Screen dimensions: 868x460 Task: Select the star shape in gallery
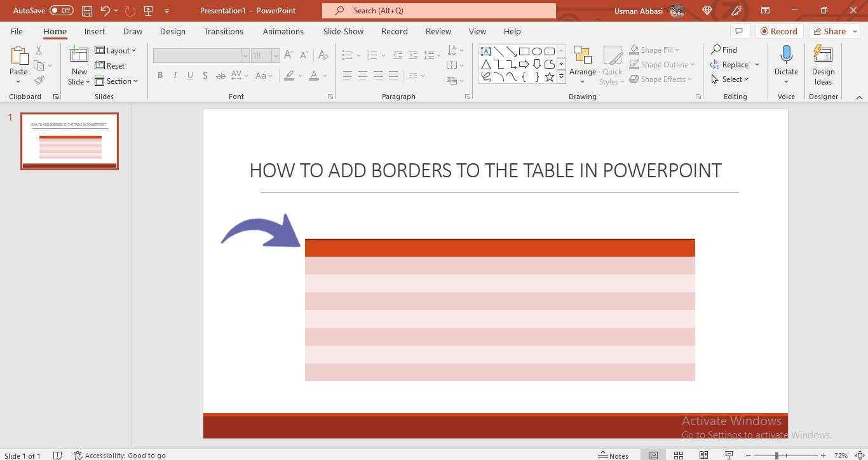[x=550, y=77]
